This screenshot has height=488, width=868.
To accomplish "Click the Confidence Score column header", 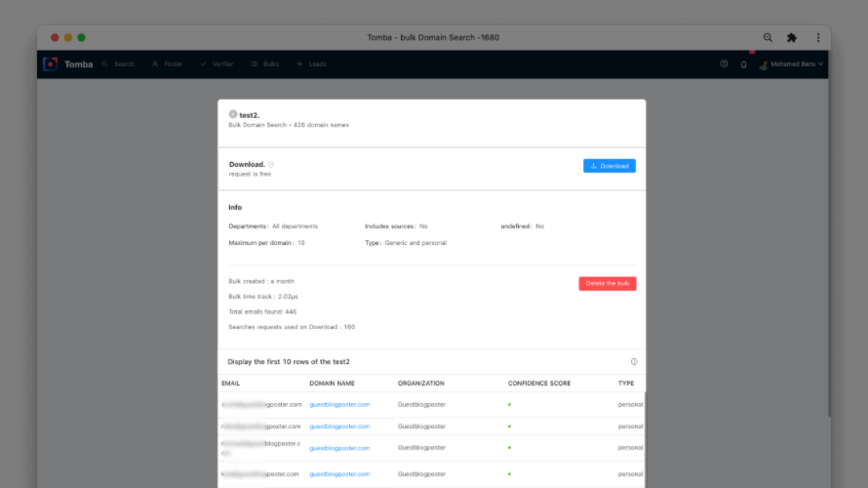I will [539, 384].
